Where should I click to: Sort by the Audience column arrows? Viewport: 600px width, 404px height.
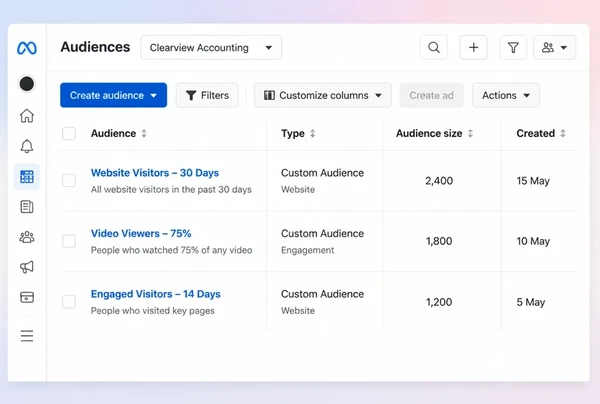144,134
